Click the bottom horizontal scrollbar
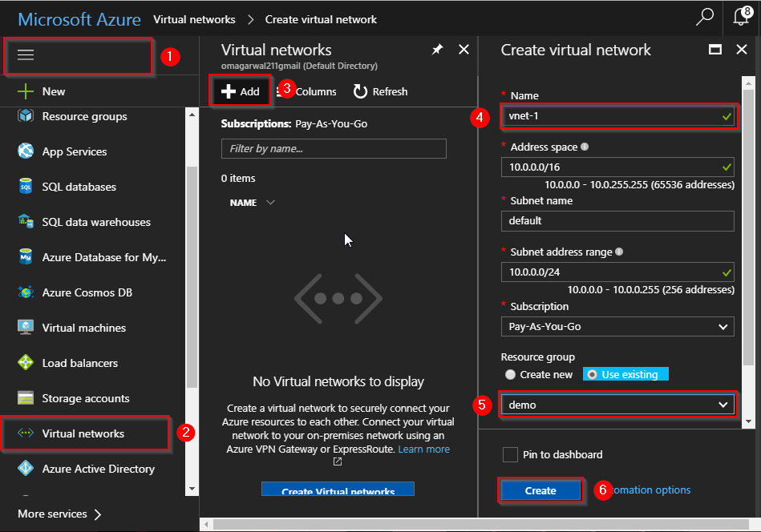 click(480, 524)
